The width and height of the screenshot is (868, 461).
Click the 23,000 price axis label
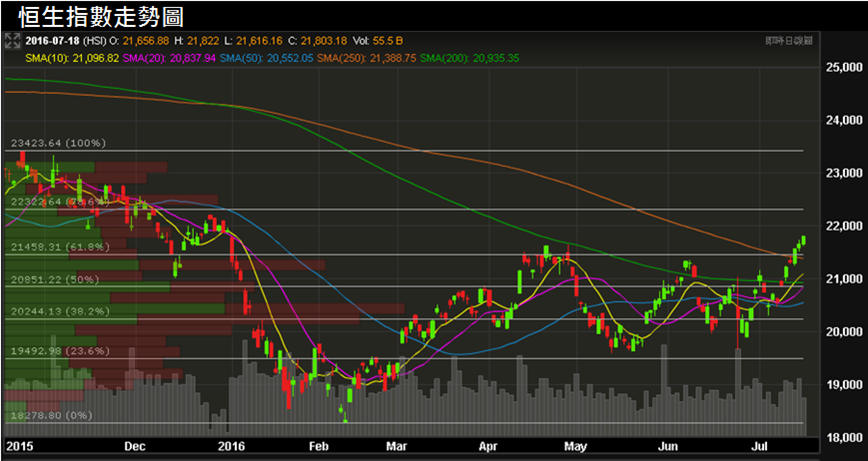845,173
